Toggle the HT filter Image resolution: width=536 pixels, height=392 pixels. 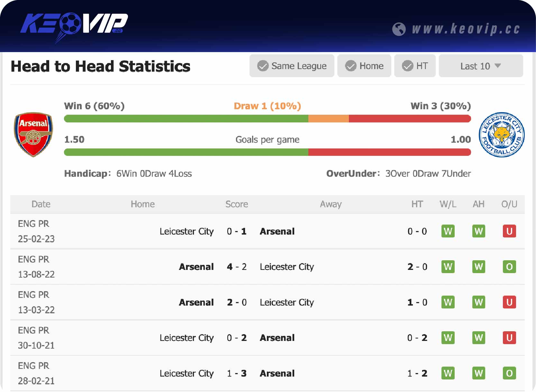[x=415, y=66]
